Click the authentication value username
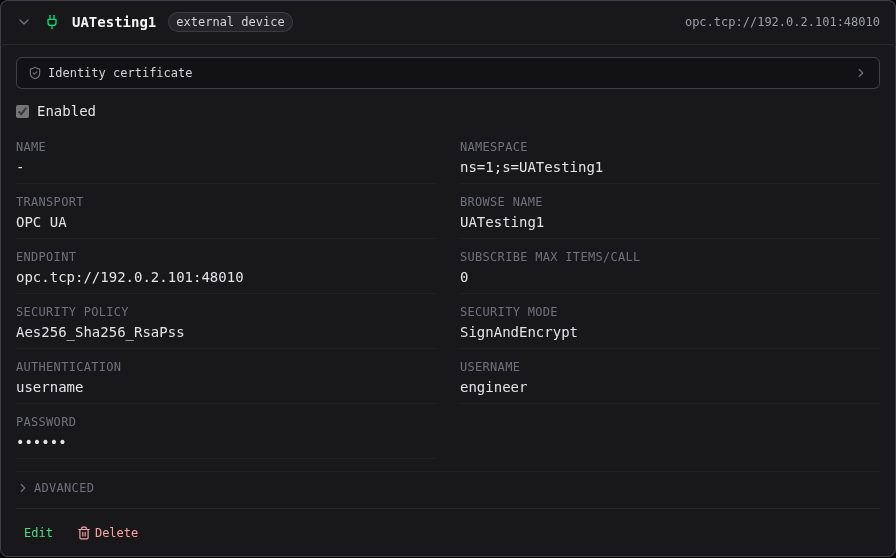Screen dimensions: 896x558 [x=50, y=388]
